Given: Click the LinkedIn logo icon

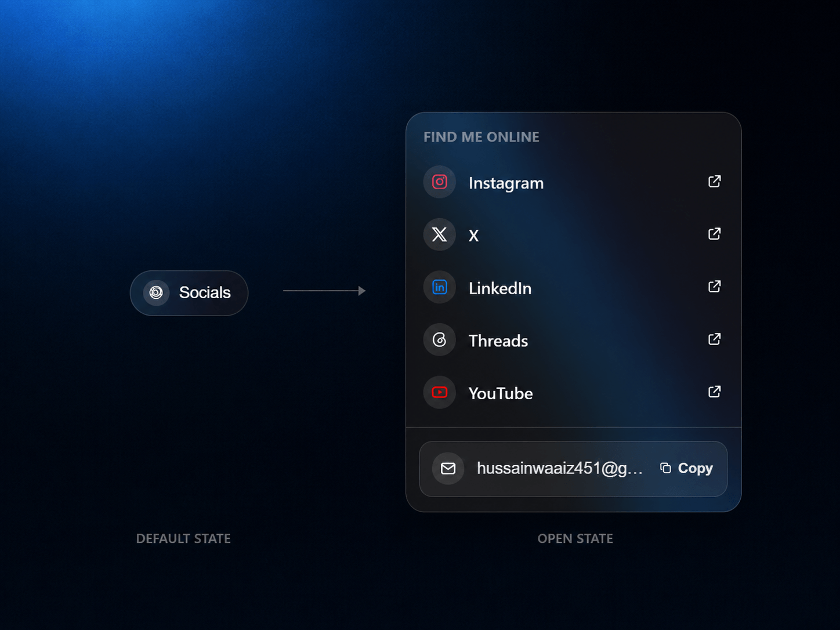Looking at the screenshot, I should click(440, 287).
